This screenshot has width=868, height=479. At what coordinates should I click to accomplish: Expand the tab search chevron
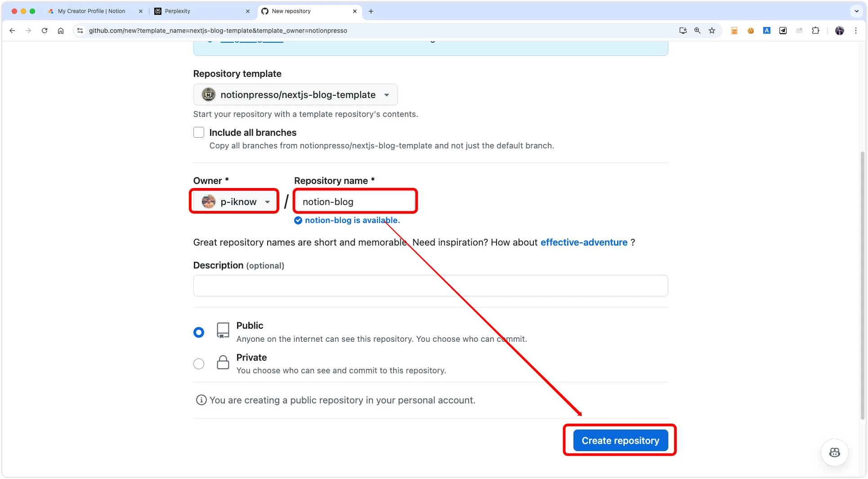pyautogui.click(x=856, y=11)
